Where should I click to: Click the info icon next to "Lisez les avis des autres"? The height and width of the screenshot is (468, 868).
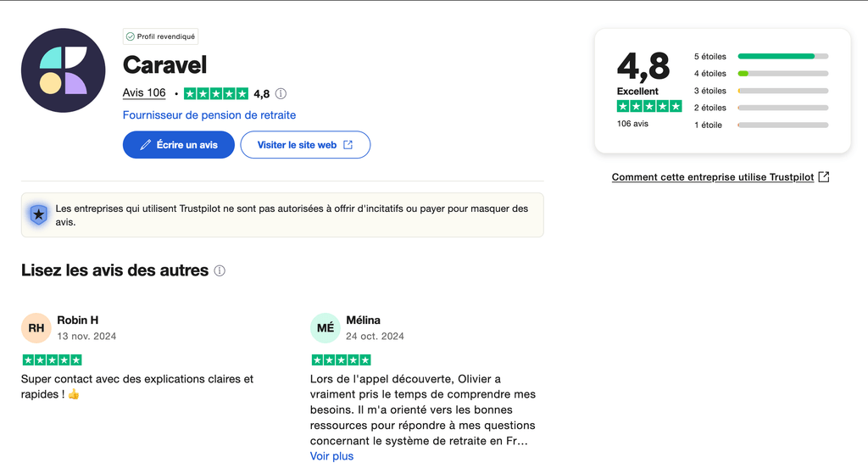coord(220,270)
